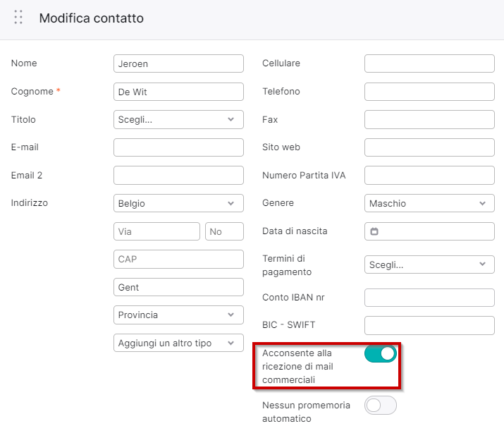Focus the BIC - SWIFT input field
The width and height of the screenshot is (504, 438).
coord(429,325)
